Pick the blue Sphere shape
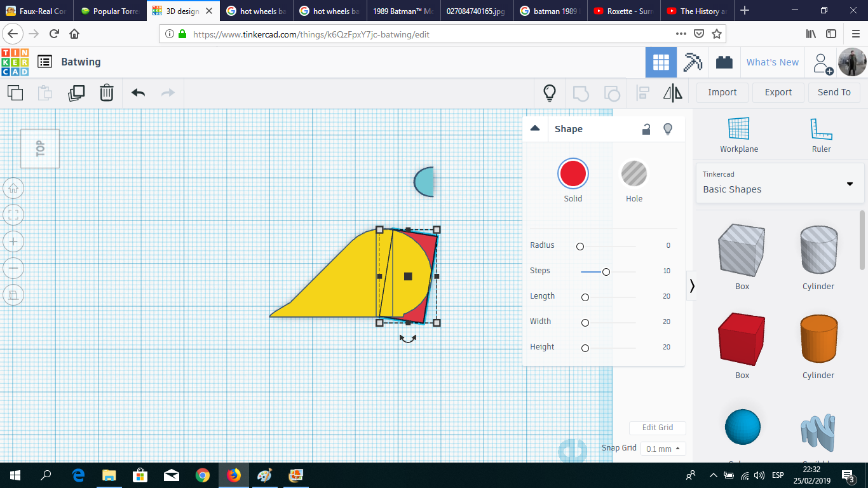The height and width of the screenshot is (488, 868). tap(742, 427)
